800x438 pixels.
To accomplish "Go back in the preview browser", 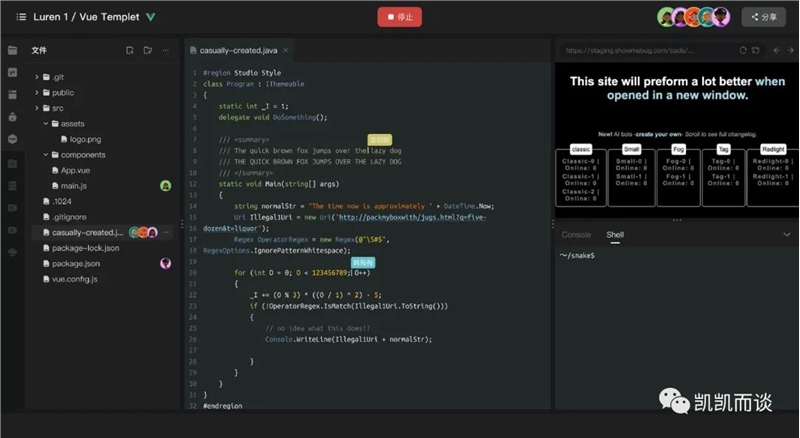I will [x=777, y=50].
